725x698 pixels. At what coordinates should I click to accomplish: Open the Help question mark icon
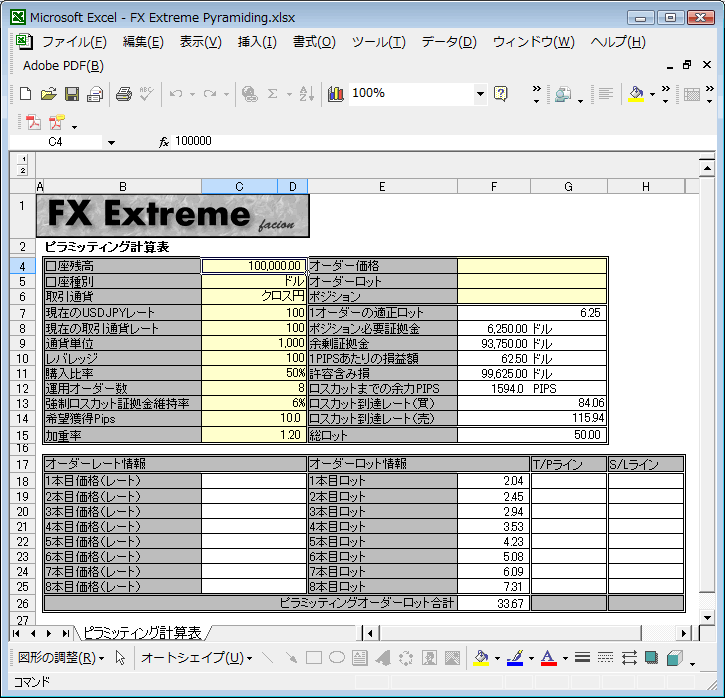pos(500,94)
